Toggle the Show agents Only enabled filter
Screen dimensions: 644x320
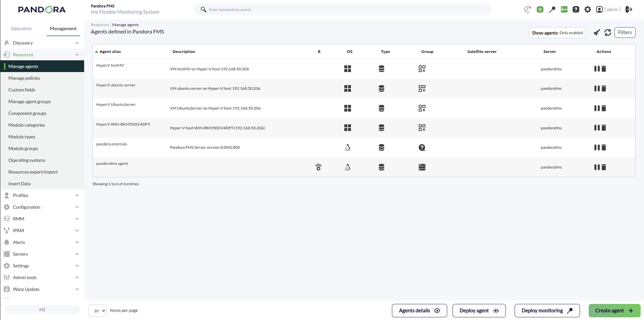[557, 33]
